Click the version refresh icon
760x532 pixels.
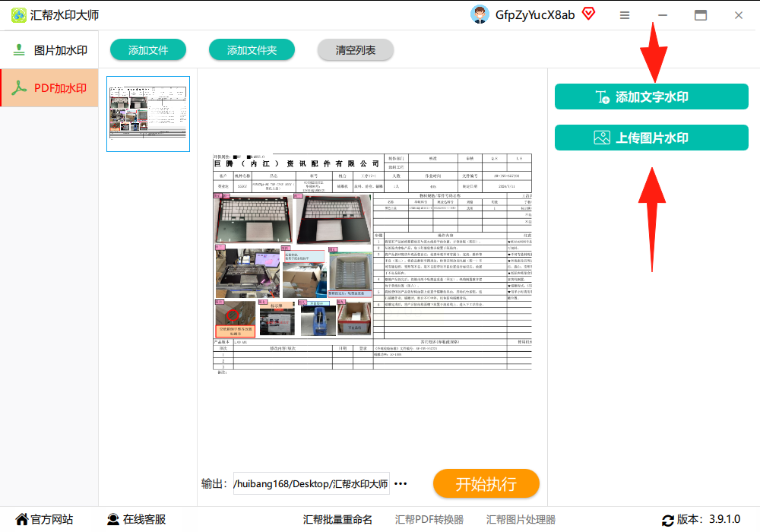pos(668,521)
